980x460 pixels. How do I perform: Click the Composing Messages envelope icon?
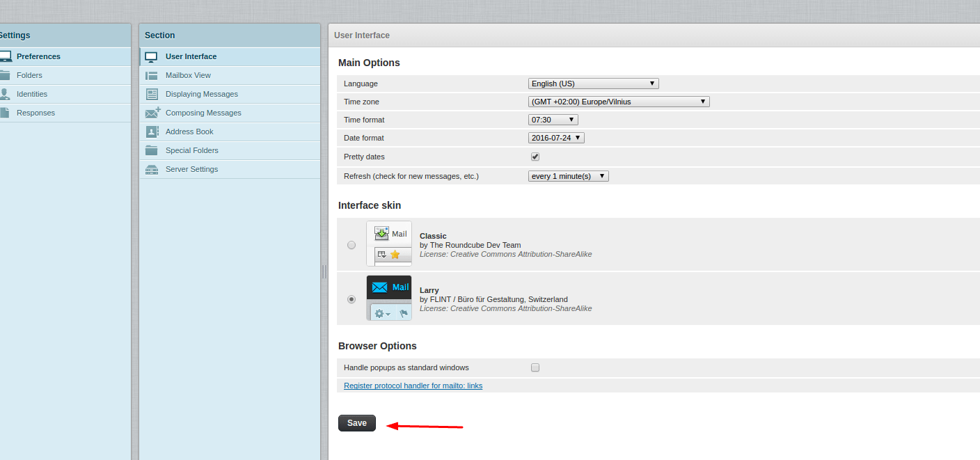pos(151,112)
